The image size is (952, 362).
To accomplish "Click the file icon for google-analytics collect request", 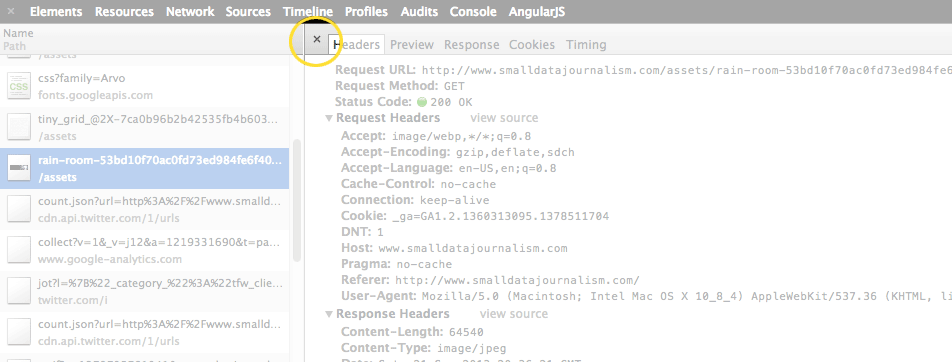I will (19, 251).
